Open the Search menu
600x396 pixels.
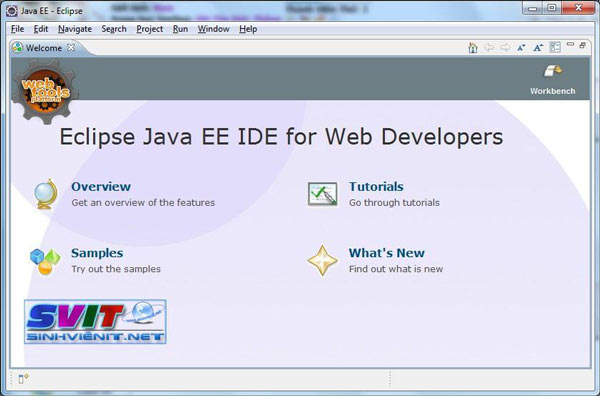tap(114, 29)
